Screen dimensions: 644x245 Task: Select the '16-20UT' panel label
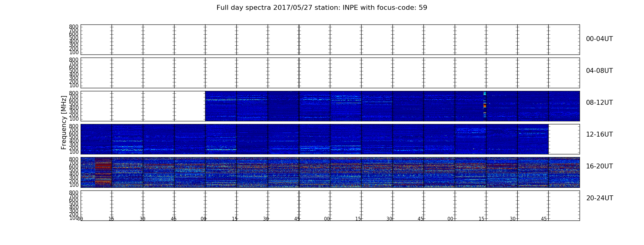point(599,166)
